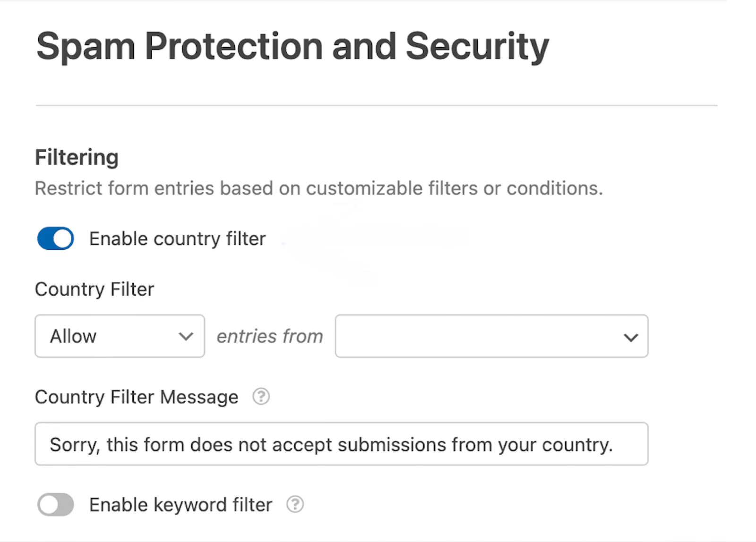Select the Filtering section heading
The width and height of the screenshot is (756, 542).
[77, 157]
